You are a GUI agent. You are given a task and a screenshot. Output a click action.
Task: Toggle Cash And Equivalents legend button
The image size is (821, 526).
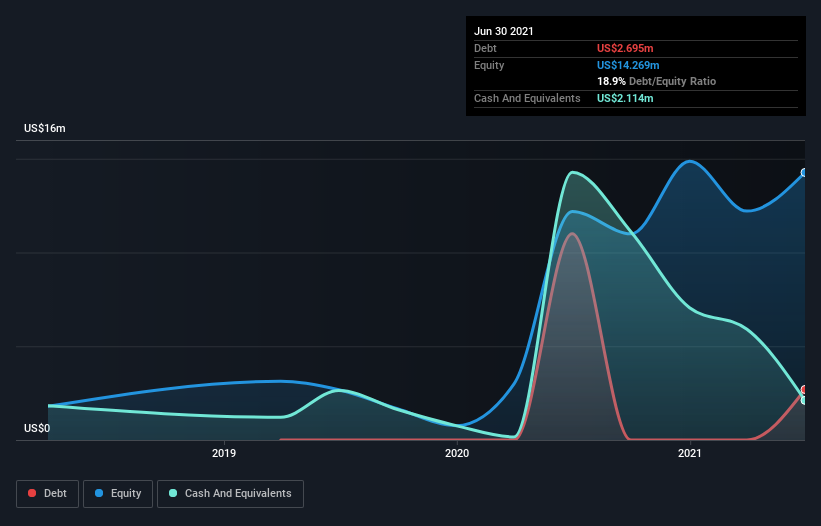pyautogui.click(x=230, y=494)
